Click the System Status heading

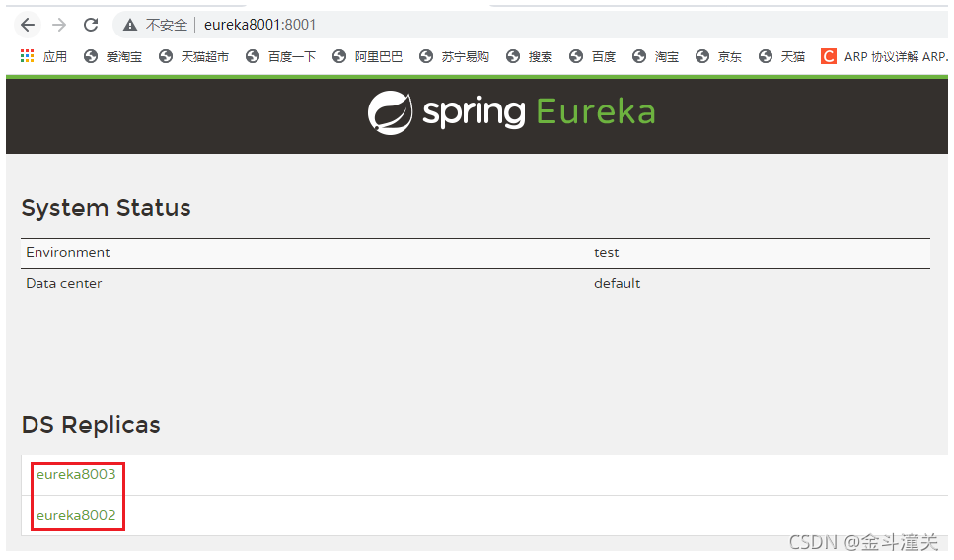click(106, 208)
